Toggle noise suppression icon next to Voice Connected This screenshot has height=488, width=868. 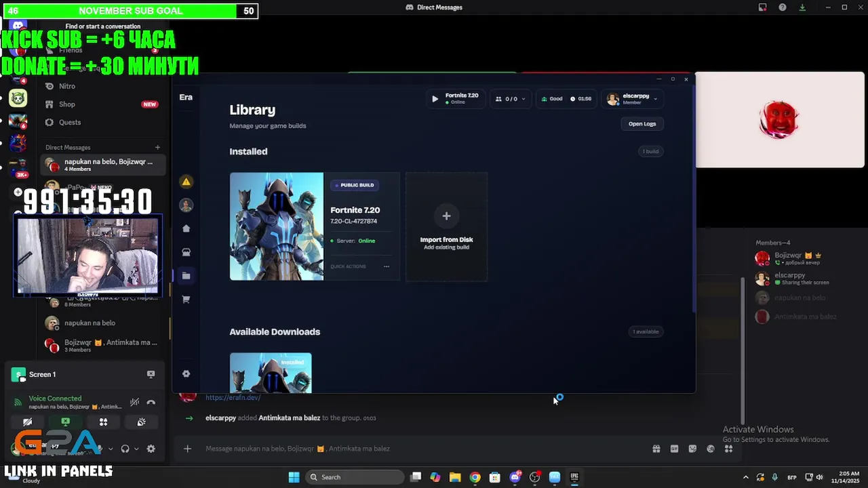[x=134, y=402]
